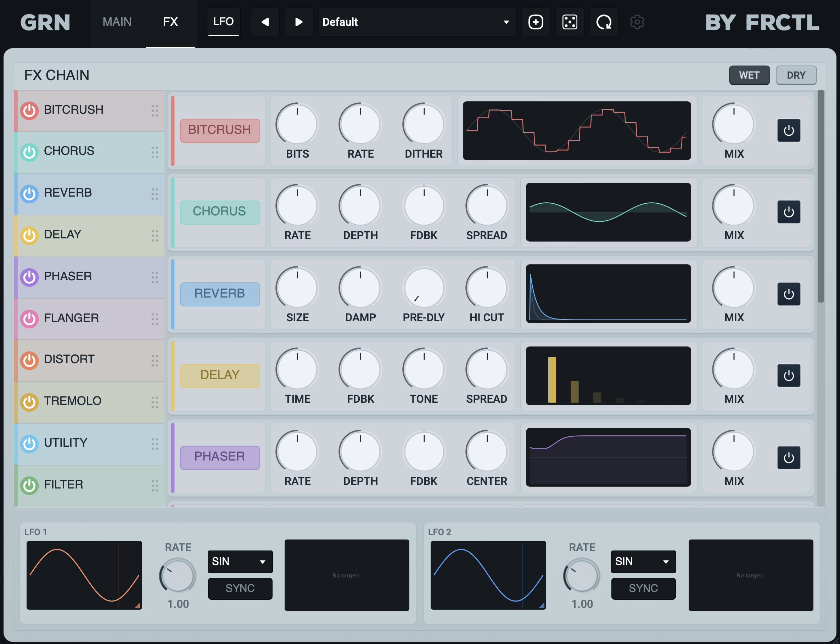Go to previous preset arrow
The image size is (840, 644).
point(265,22)
